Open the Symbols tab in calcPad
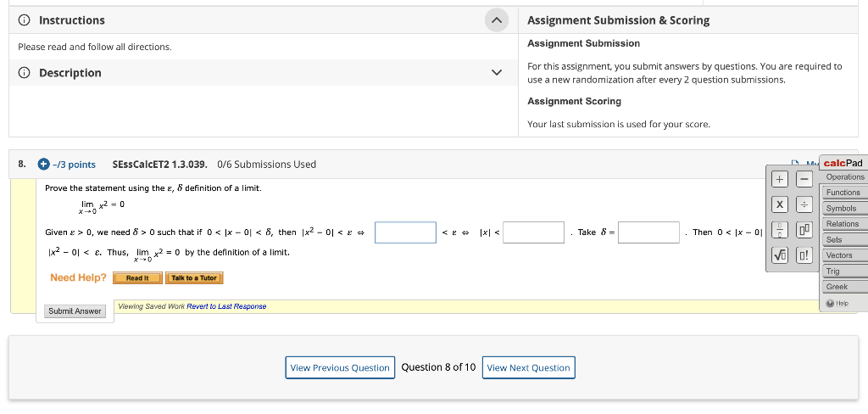The height and width of the screenshot is (414, 868). 845,209
